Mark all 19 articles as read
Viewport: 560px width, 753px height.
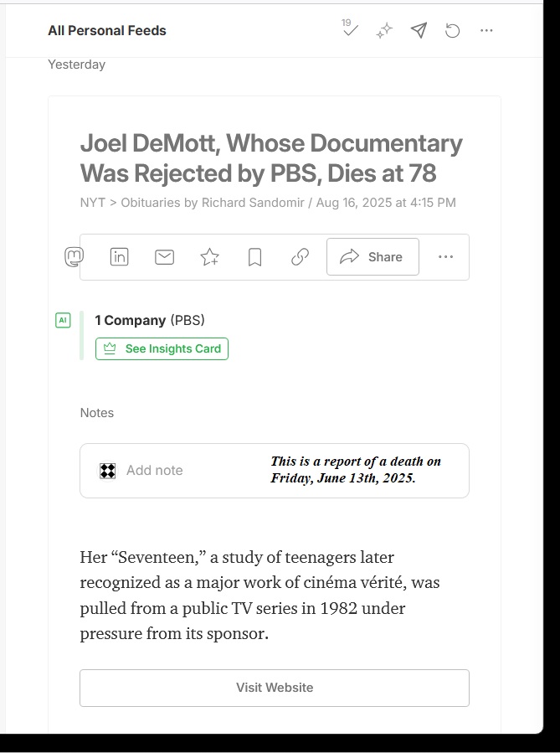tap(351, 30)
